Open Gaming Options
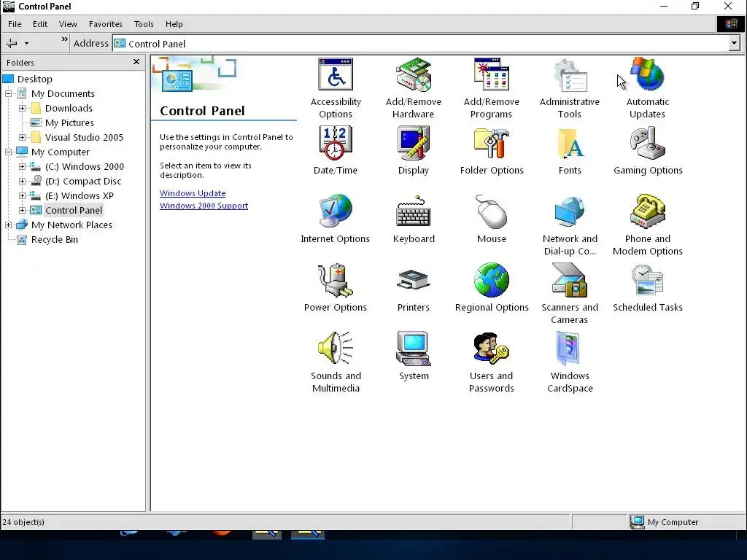Image resolution: width=747 pixels, height=560 pixels. pos(648,143)
